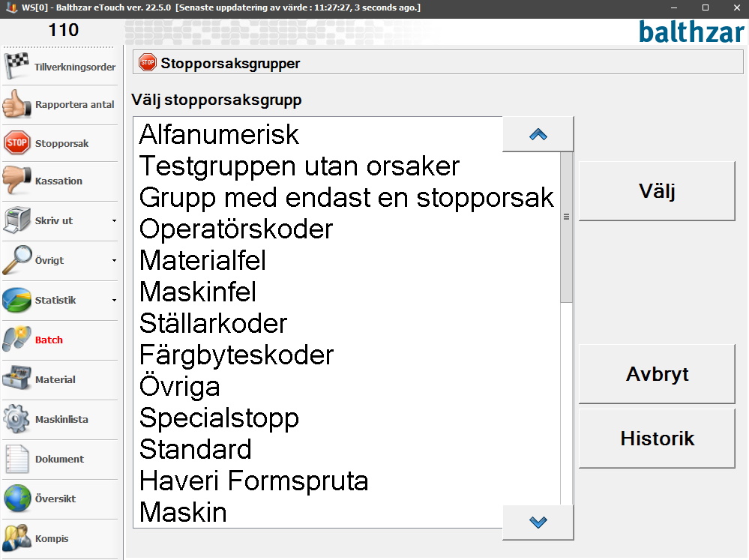The image size is (749, 560).
Task: Open Stopporsak via red stop icon
Action: pyautogui.click(x=16, y=143)
